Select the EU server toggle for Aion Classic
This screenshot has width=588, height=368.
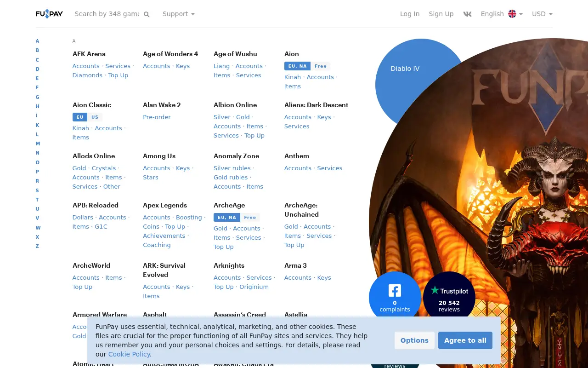80,117
